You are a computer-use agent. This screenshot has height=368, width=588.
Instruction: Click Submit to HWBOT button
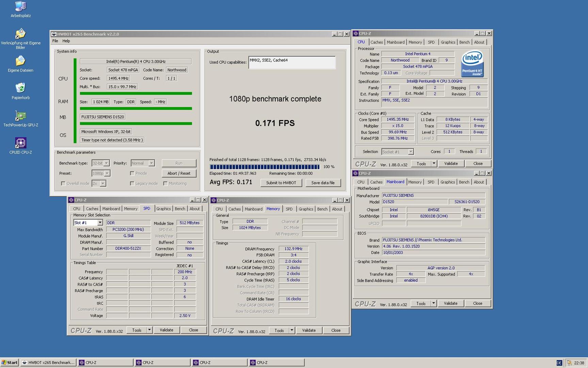[x=281, y=183]
